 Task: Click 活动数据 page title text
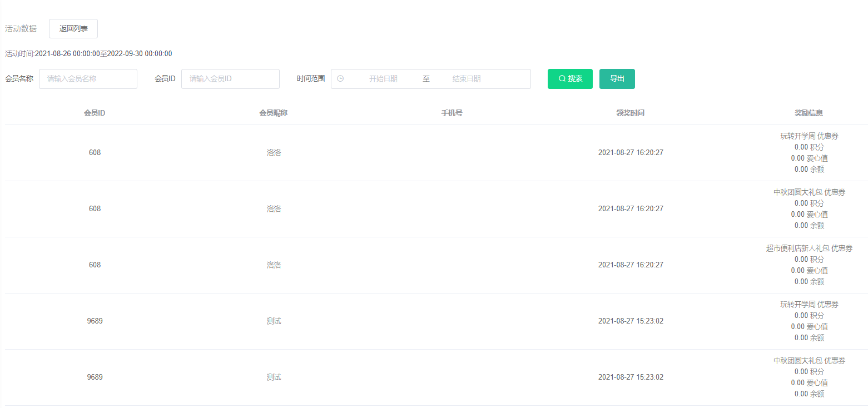tap(21, 28)
